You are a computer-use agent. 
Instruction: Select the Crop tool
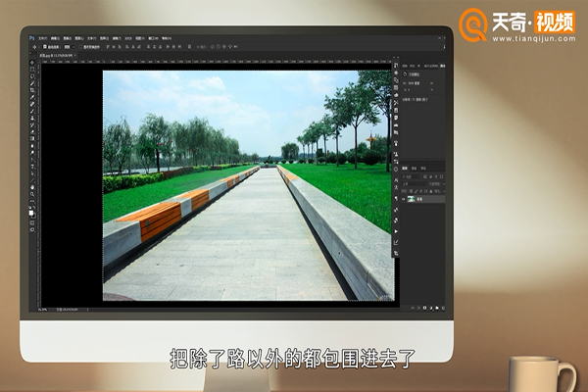32,90
